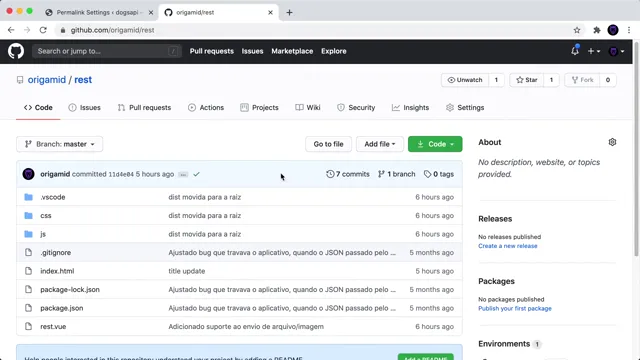Click the .vscode folder icon

[x=28, y=197]
